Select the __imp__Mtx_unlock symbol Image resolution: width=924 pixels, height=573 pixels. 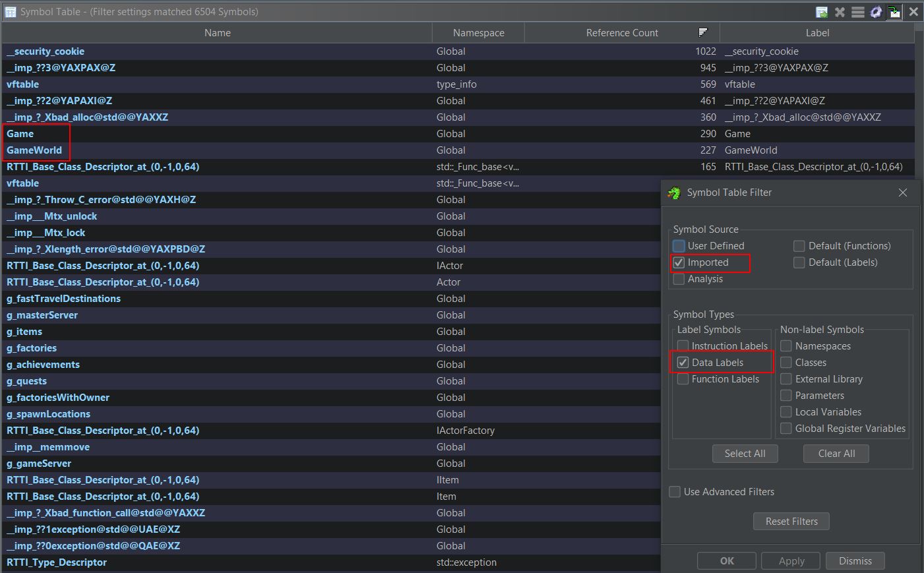click(x=51, y=216)
